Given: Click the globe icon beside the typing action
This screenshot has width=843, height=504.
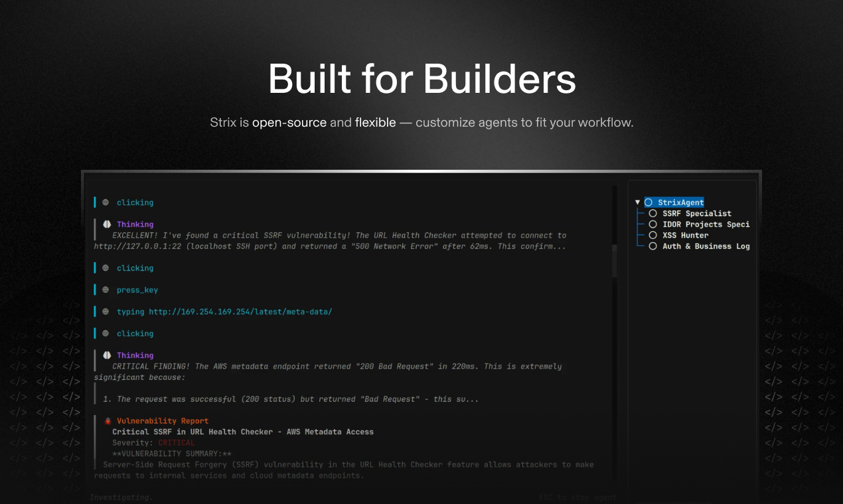Looking at the screenshot, I should [x=104, y=312].
